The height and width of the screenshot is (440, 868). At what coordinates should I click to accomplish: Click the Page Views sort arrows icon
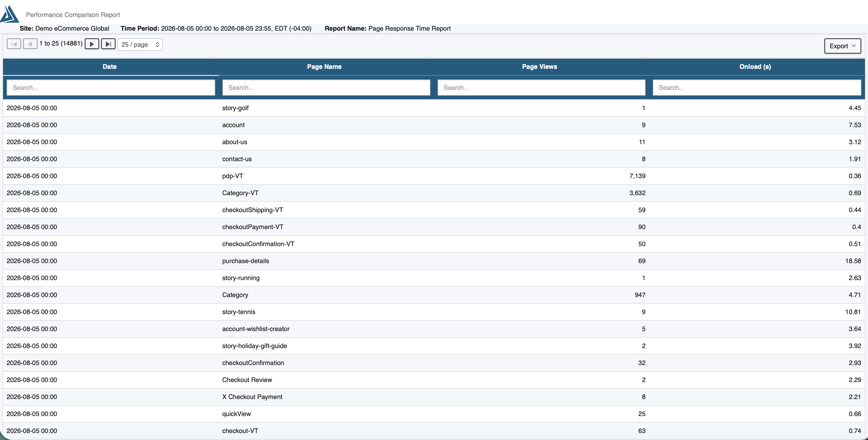[644, 64]
